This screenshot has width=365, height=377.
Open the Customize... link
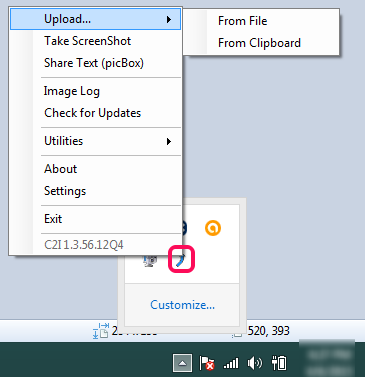pos(182,305)
